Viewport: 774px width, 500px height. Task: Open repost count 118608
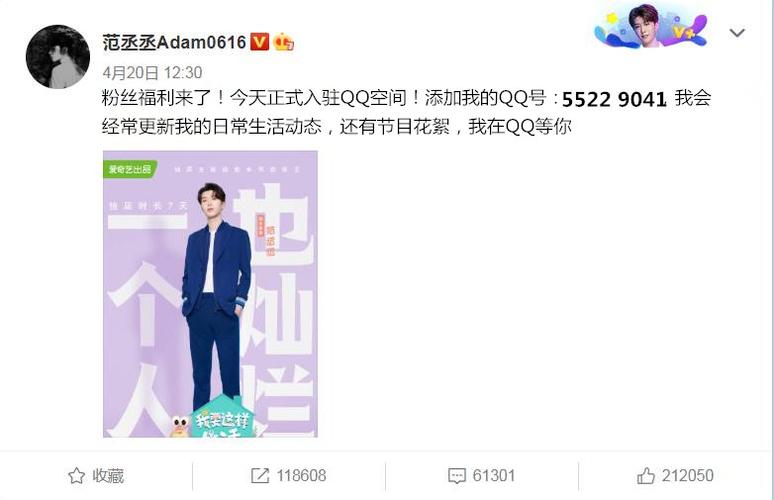pyautogui.click(x=301, y=475)
